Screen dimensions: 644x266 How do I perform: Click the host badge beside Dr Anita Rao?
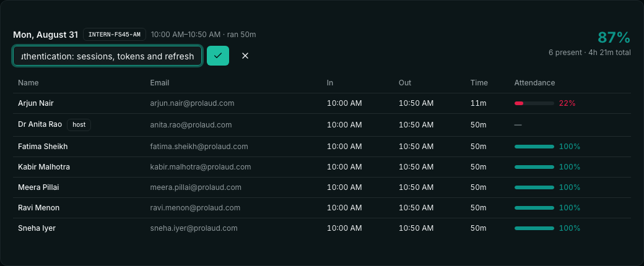pyautogui.click(x=79, y=124)
